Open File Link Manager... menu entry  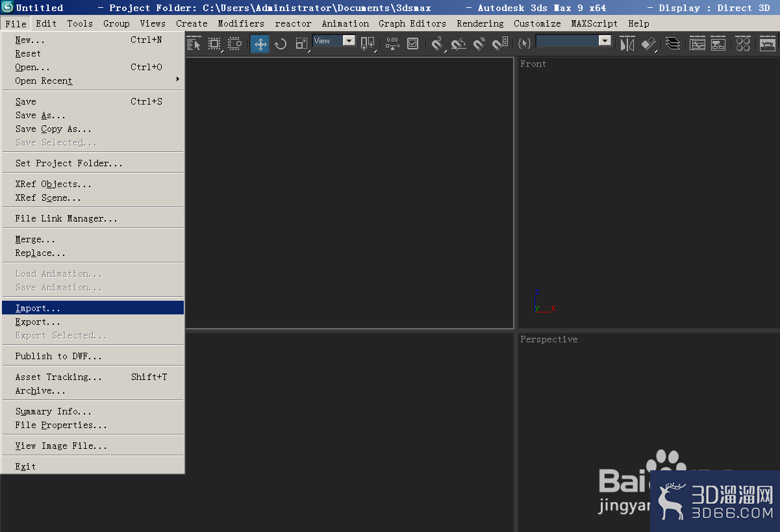tap(92, 218)
